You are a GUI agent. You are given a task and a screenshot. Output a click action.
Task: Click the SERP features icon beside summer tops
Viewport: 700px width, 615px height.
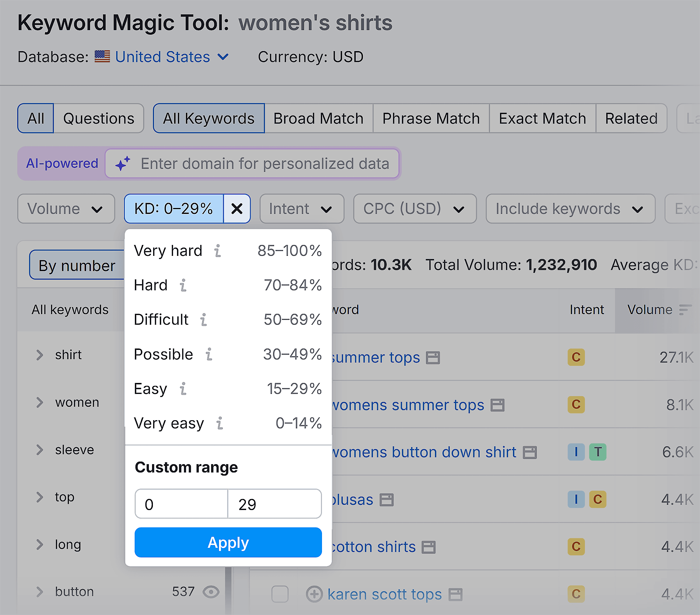click(433, 357)
